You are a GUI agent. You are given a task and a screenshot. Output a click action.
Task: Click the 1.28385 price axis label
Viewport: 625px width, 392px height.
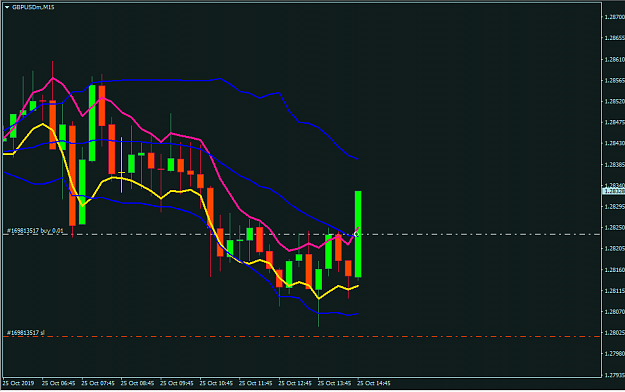click(614, 164)
